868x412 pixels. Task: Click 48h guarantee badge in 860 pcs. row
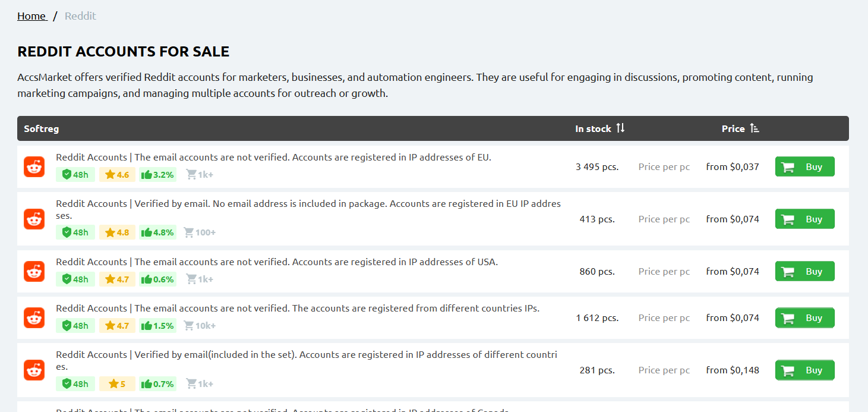[75, 279]
